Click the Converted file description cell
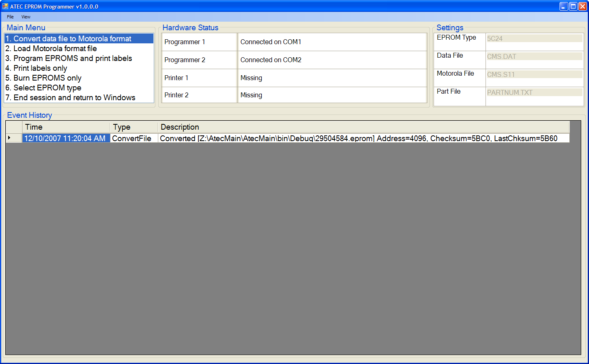Viewport: 589px width, 364px height. [364, 138]
